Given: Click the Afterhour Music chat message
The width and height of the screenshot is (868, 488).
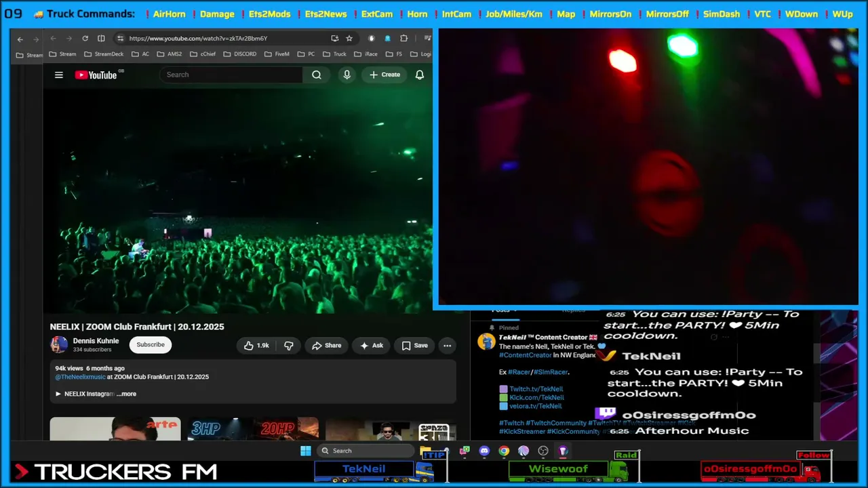Looking at the screenshot, I should point(692,431).
